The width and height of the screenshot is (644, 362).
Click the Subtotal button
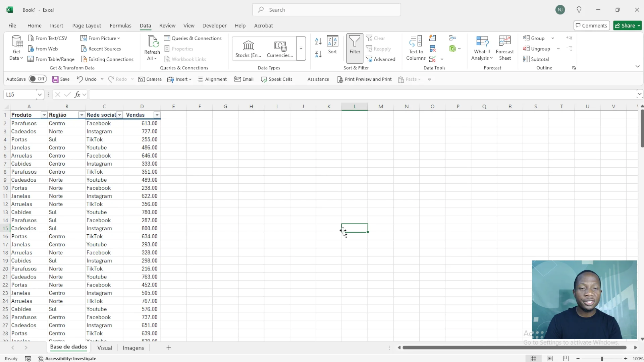[536, 59]
